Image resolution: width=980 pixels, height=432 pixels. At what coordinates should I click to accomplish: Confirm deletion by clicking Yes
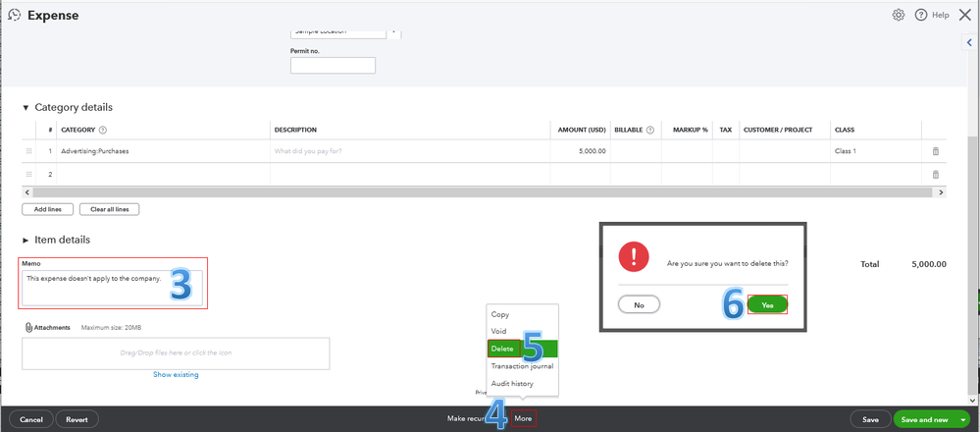(767, 305)
